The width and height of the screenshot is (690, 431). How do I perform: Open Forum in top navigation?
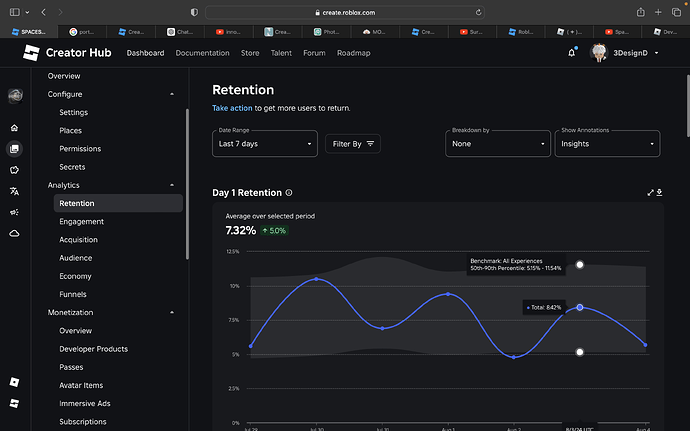pyautogui.click(x=314, y=53)
